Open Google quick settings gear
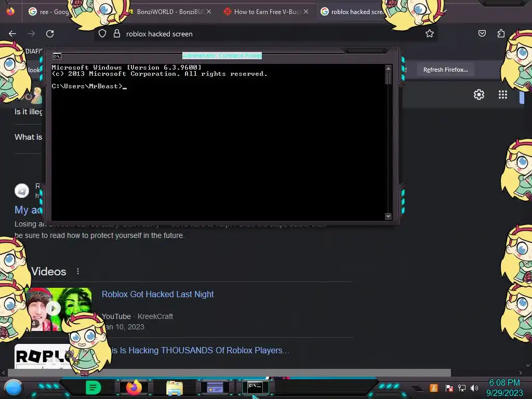Viewport: 532px width, 399px height. [478, 95]
